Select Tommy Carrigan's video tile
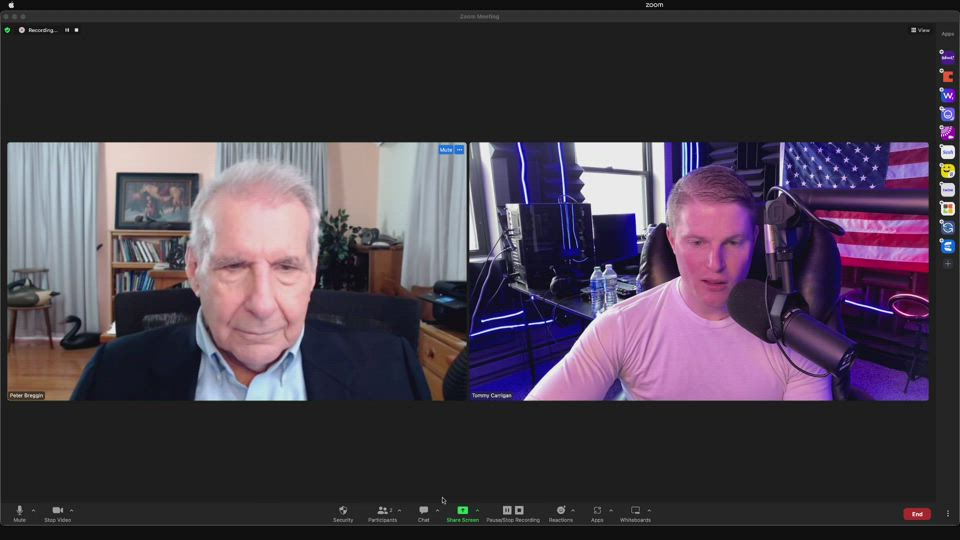Screen dimensions: 960x540 (x=699, y=271)
